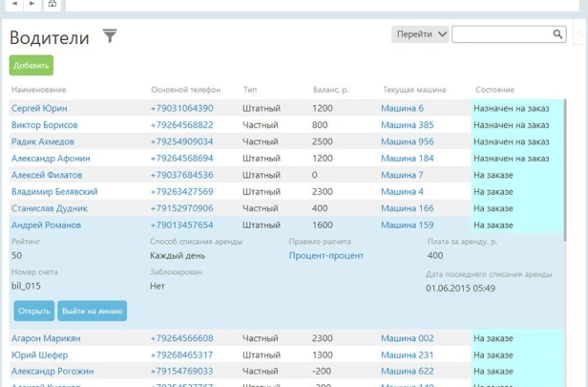
Task: Expand the Алексей Филатов driver row
Action: (47, 176)
